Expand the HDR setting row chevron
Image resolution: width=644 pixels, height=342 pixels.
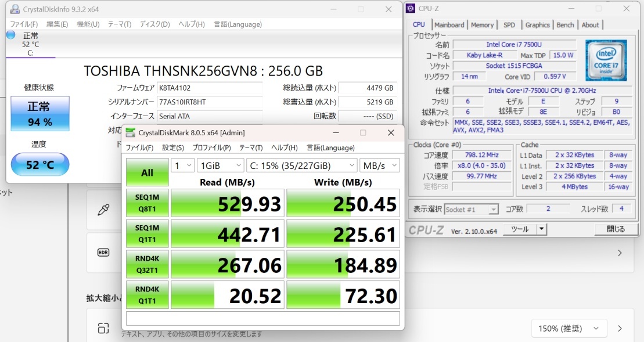point(620,253)
